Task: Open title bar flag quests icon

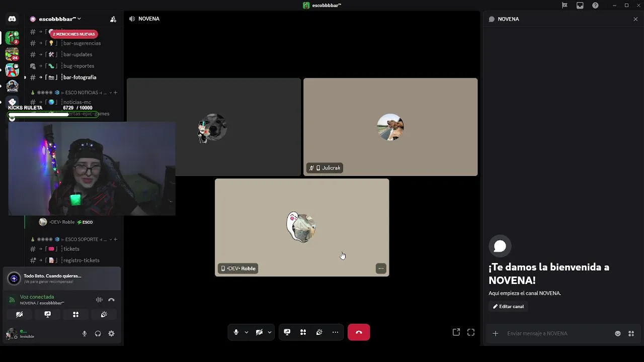Action: tap(565, 6)
